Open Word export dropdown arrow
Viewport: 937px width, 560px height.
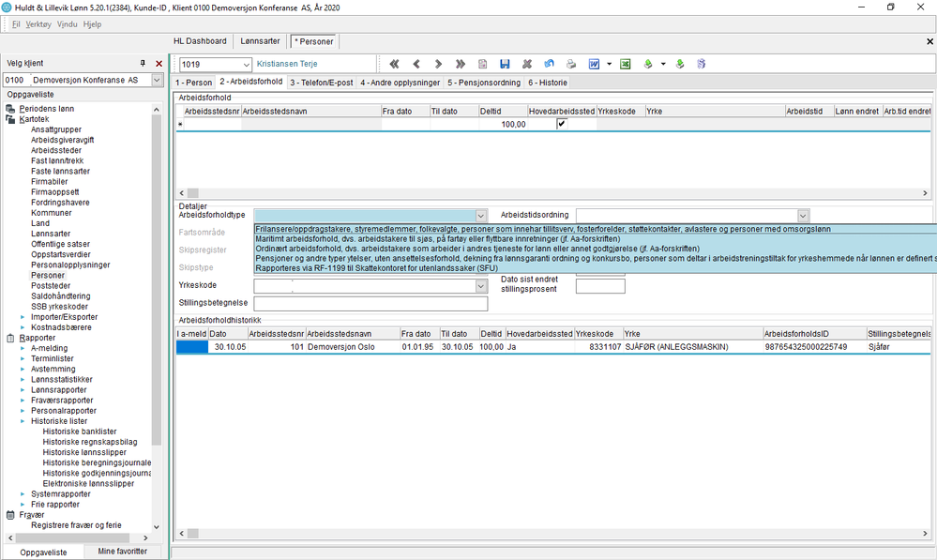(x=609, y=64)
